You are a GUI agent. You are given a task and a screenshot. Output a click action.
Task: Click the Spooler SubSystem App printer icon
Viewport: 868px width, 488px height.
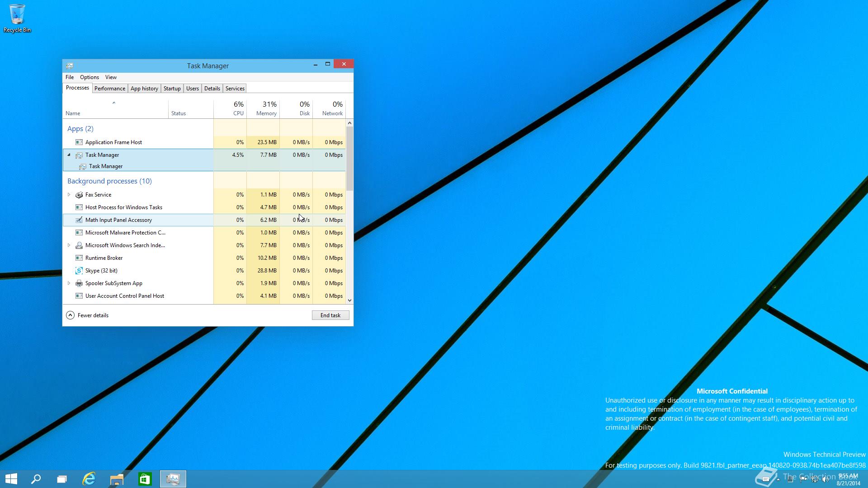coord(79,283)
